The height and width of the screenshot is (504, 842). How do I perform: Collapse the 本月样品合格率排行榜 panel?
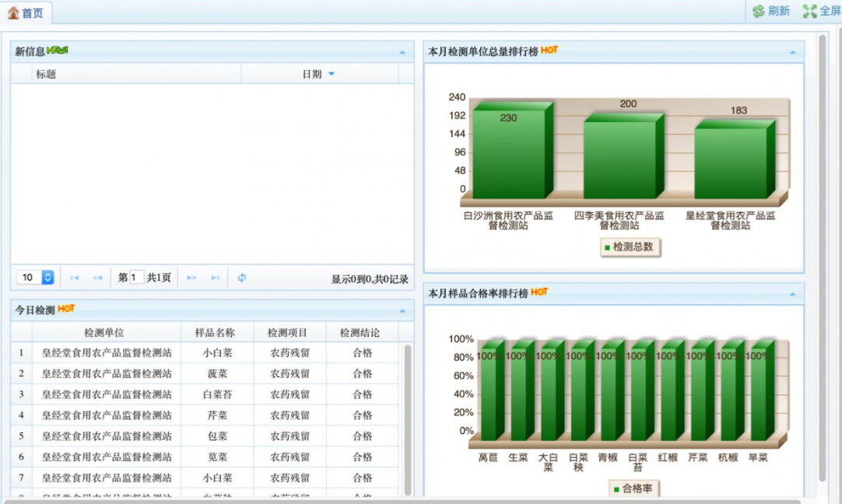tap(793, 294)
